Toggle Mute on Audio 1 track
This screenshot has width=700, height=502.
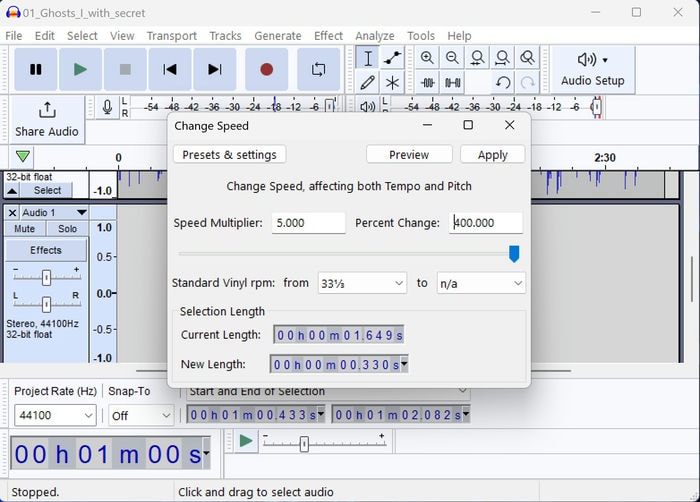(24, 229)
